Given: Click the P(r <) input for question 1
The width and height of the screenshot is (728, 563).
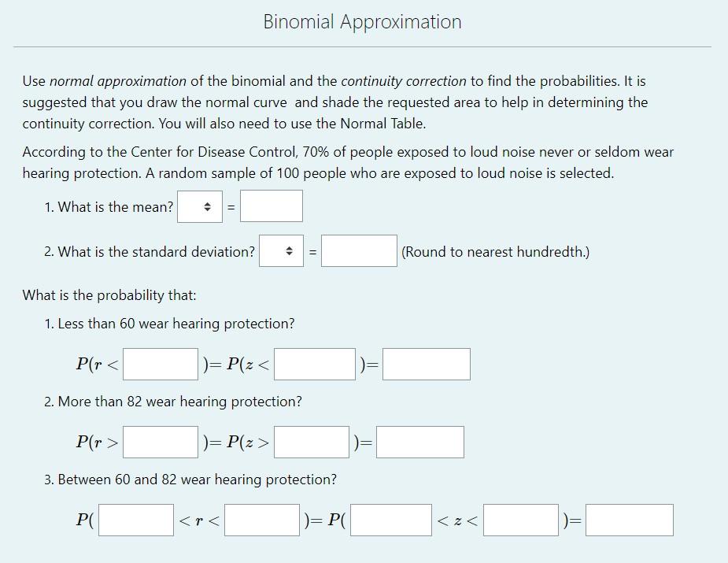Looking at the screenshot, I should (x=159, y=363).
